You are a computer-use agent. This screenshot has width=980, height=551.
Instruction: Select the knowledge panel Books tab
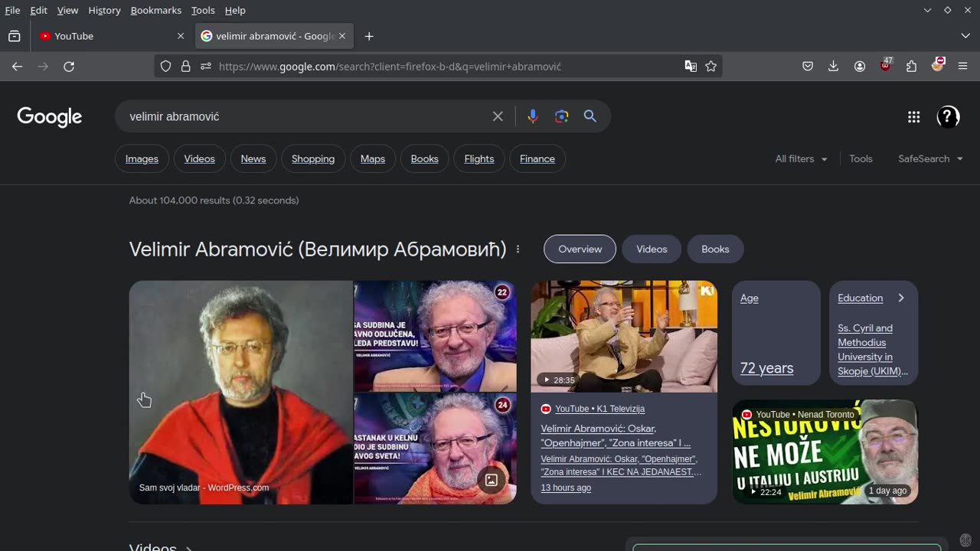(715, 249)
